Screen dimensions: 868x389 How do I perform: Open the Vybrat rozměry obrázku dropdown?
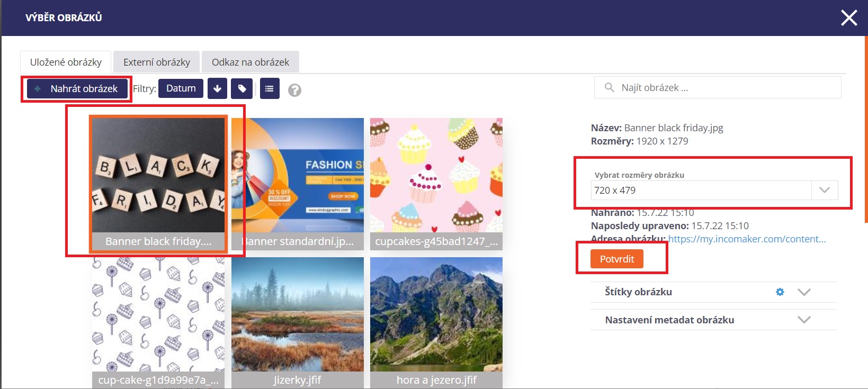(x=714, y=190)
